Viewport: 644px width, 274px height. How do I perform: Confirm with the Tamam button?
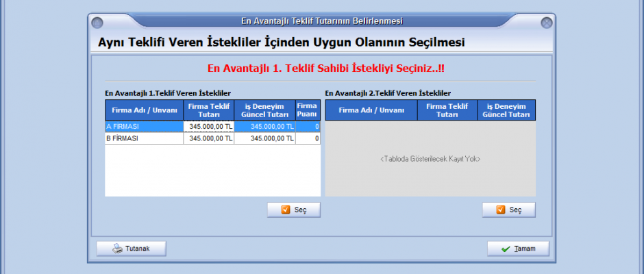pyautogui.click(x=518, y=249)
